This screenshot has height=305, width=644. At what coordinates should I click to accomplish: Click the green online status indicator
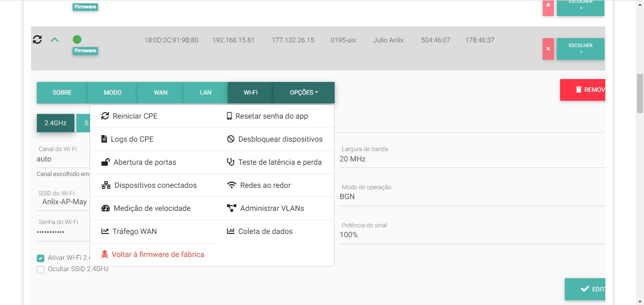pyautogui.click(x=77, y=40)
